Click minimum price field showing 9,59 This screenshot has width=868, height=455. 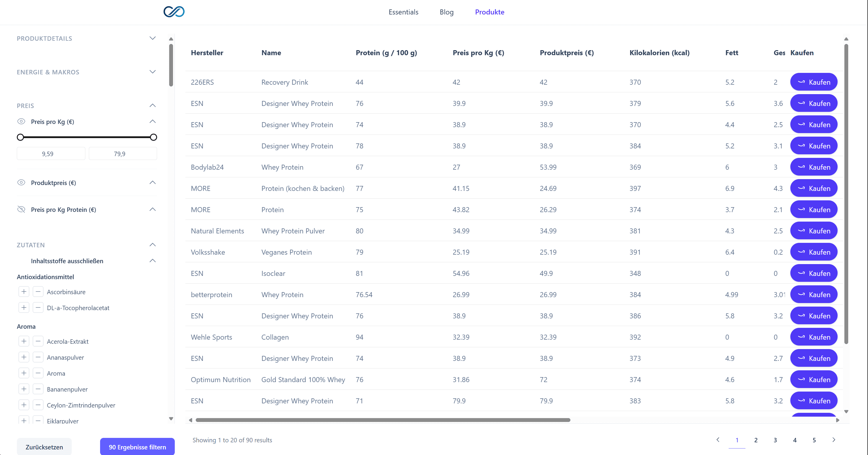coord(51,153)
